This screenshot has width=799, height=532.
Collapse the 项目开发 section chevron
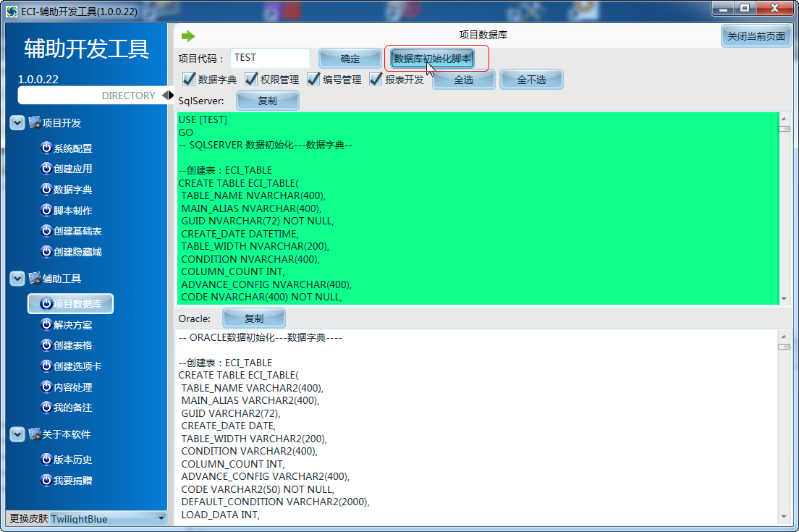pos(17,123)
